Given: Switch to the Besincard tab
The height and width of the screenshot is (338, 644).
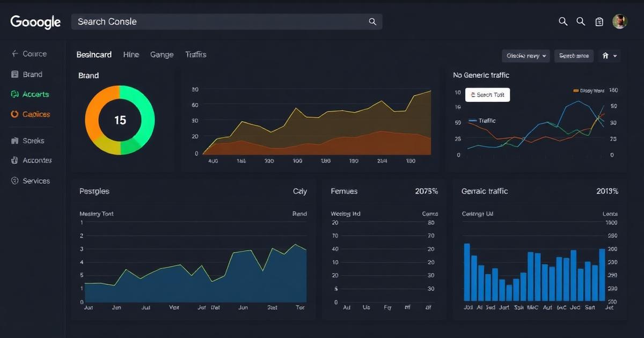Looking at the screenshot, I should 94,55.
